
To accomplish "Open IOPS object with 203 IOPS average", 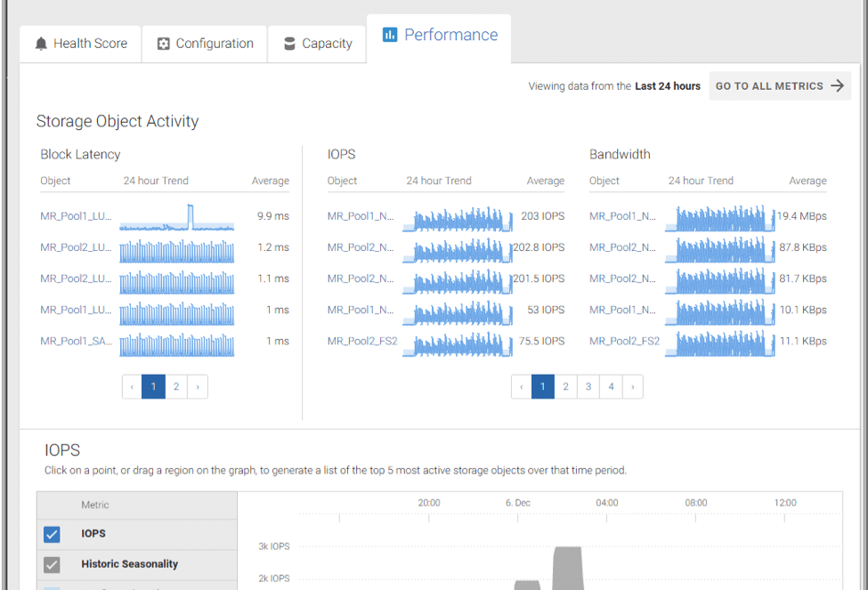I will coord(361,216).
